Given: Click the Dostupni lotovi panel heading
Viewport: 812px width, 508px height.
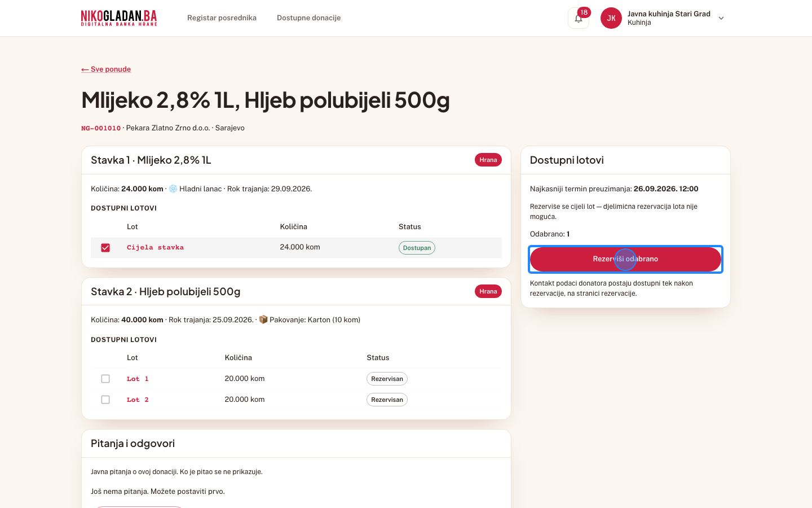Looking at the screenshot, I should (567, 160).
